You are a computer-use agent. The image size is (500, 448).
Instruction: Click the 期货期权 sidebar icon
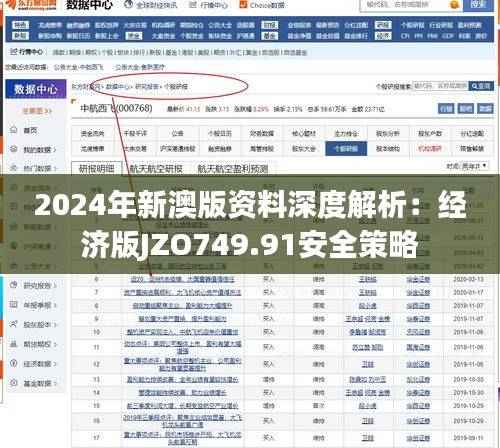click(14, 344)
